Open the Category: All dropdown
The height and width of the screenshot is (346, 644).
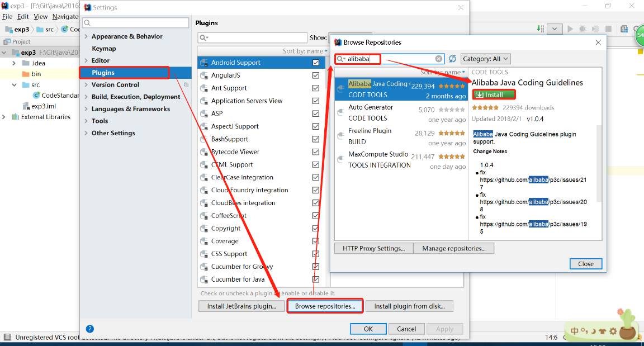(x=485, y=59)
